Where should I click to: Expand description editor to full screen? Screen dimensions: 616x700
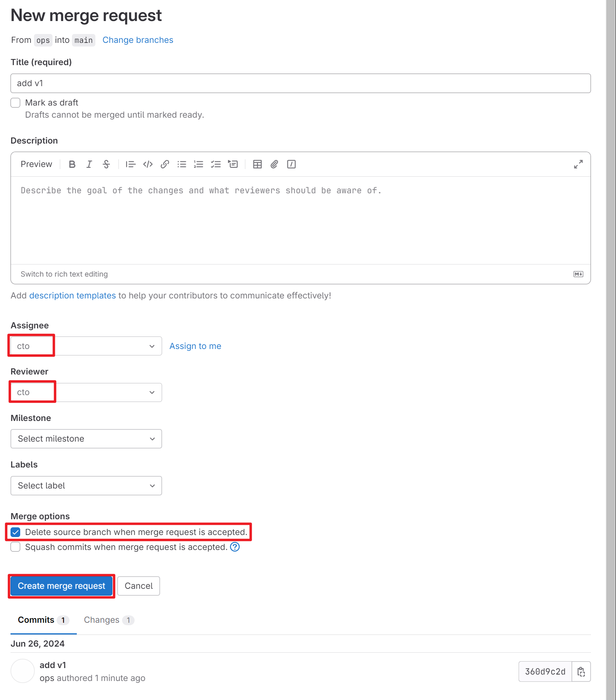[578, 164]
